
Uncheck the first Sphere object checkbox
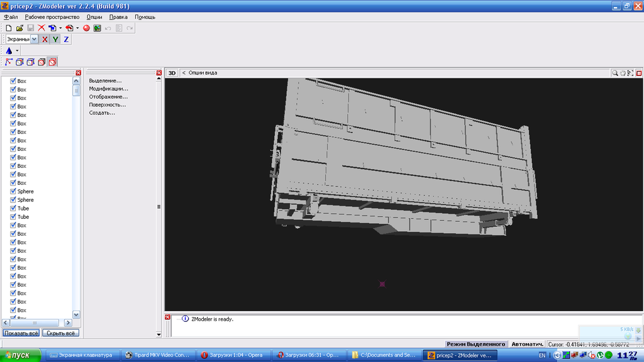tap(13, 191)
